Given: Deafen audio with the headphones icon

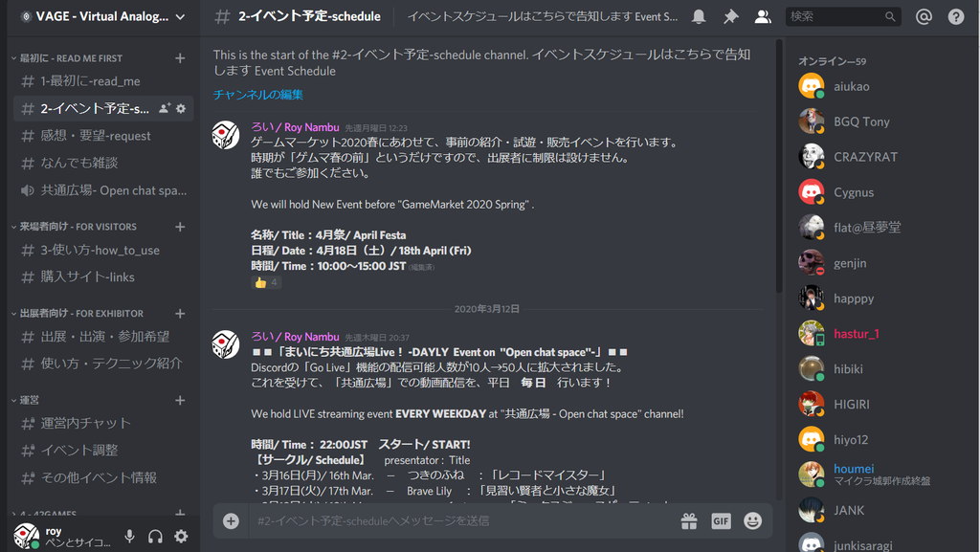Looking at the screenshot, I should tap(155, 537).
